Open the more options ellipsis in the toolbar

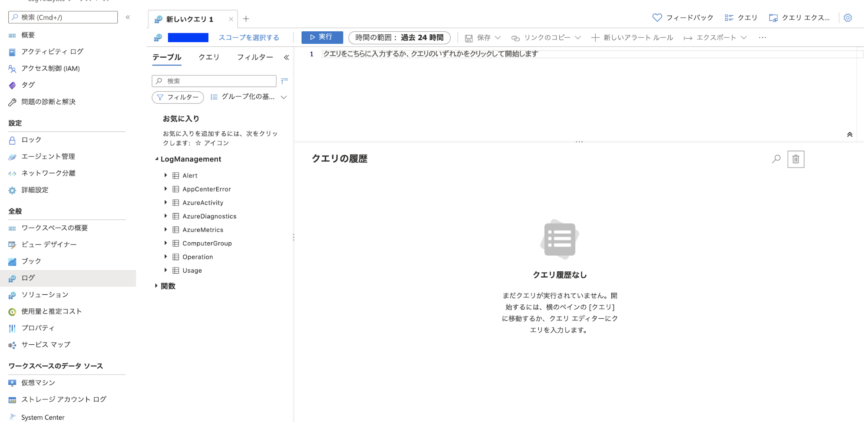(x=762, y=38)
